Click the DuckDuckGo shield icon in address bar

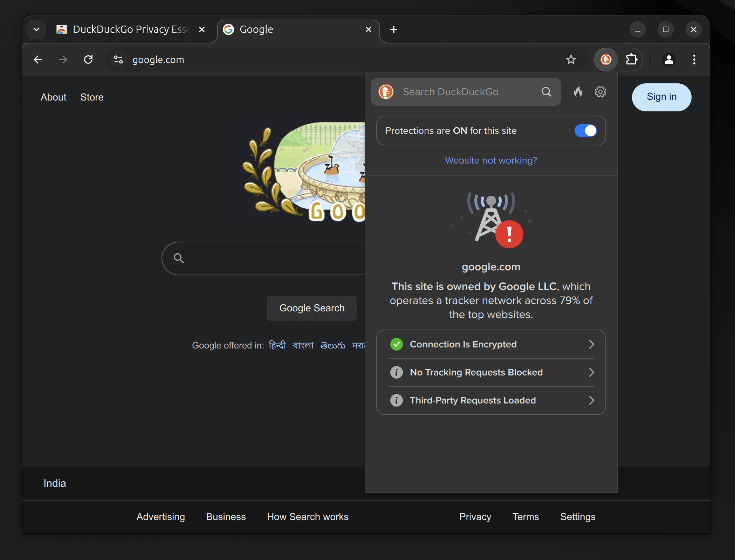pos(606,59)
